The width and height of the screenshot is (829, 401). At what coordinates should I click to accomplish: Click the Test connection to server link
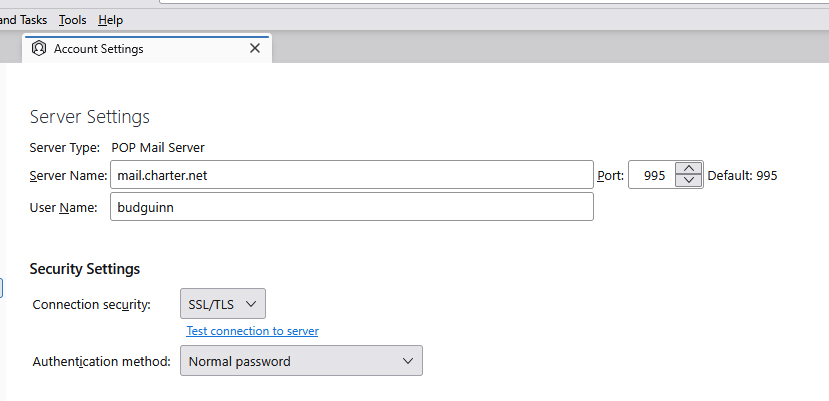(x=252, y=331)
